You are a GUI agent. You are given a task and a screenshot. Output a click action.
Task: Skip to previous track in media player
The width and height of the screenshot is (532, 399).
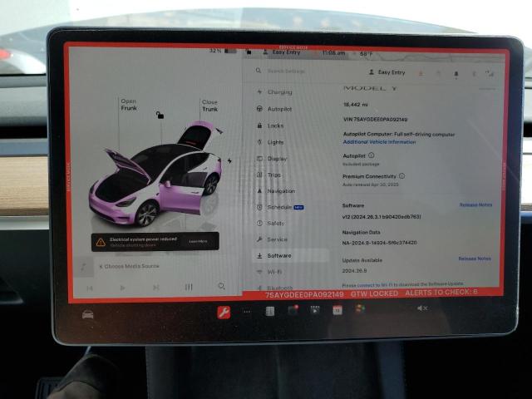[90, 288]
